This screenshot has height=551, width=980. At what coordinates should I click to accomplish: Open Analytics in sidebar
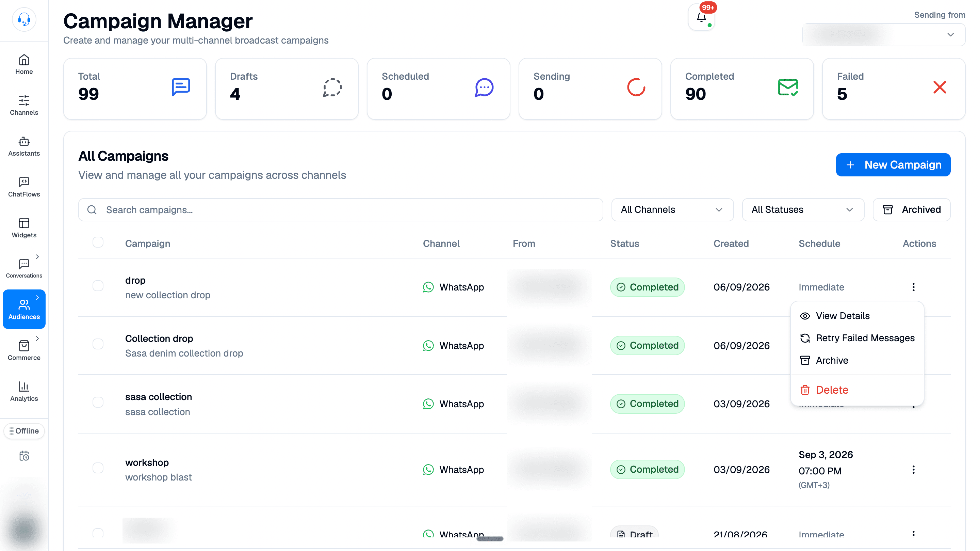24,391
